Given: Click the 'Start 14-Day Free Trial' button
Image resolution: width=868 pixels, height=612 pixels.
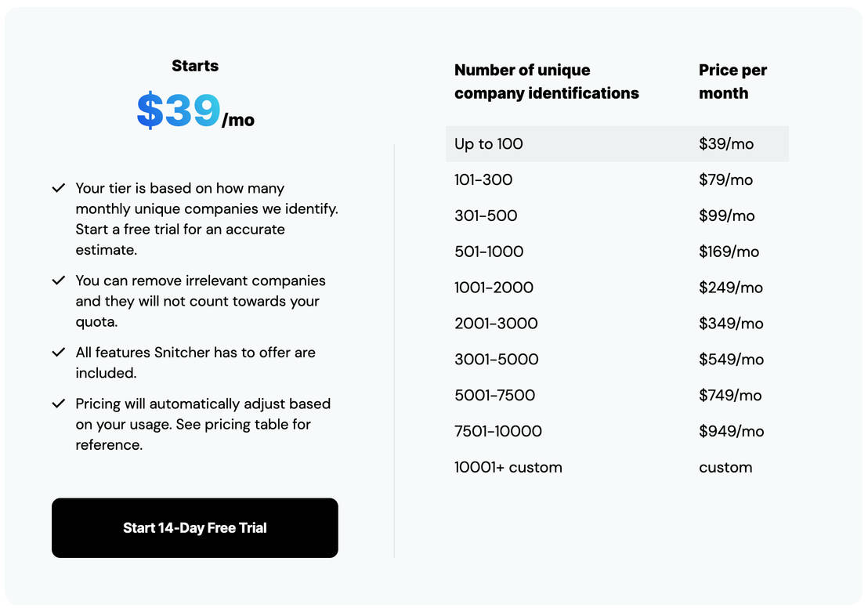Looking at the screenshot, I should click(194, 527).
